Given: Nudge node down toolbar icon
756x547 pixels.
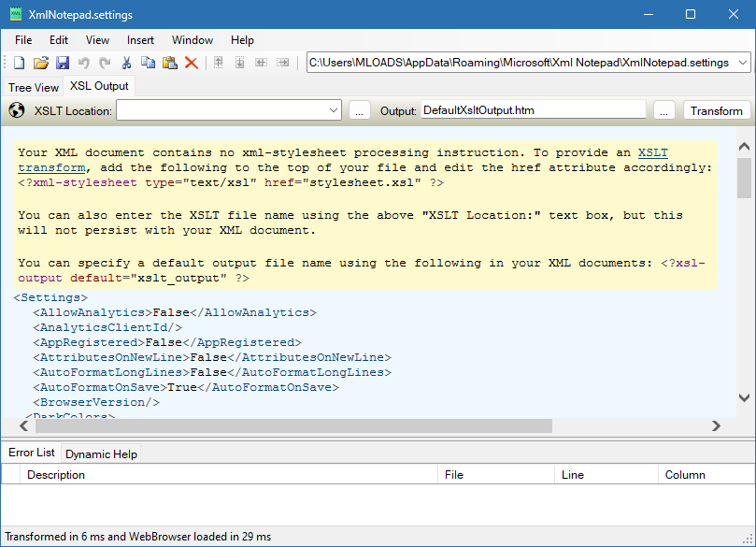Looking at the screenshot, I should pyautogui.click(x=239, y=63).
